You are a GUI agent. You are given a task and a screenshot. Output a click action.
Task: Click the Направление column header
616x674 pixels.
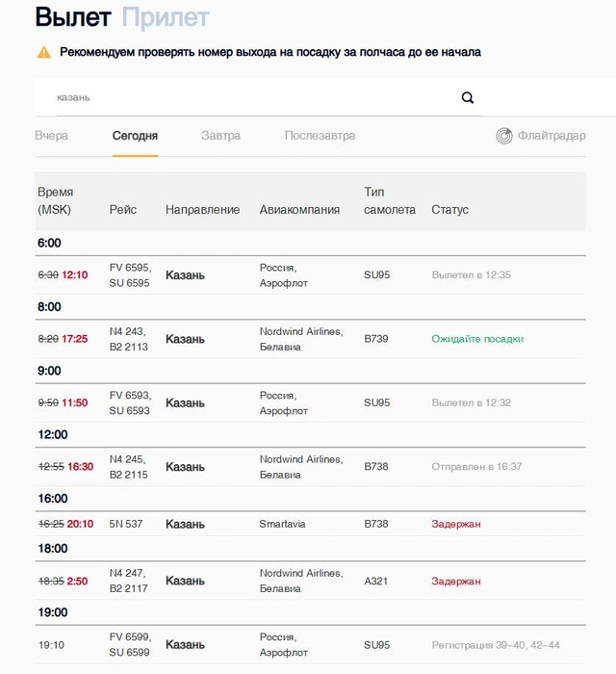pos(203,209)
